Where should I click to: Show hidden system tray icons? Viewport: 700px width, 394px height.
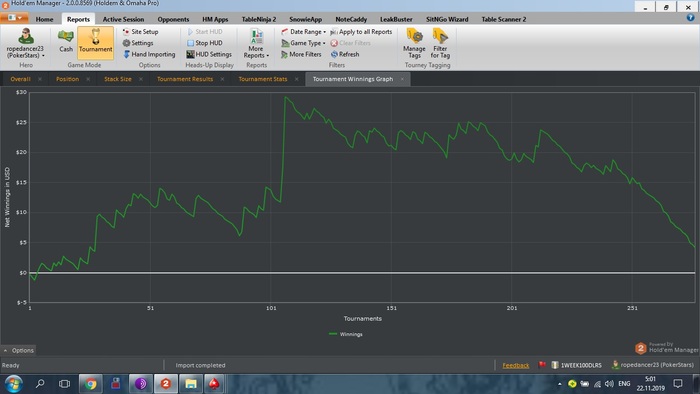pos(560,384)
